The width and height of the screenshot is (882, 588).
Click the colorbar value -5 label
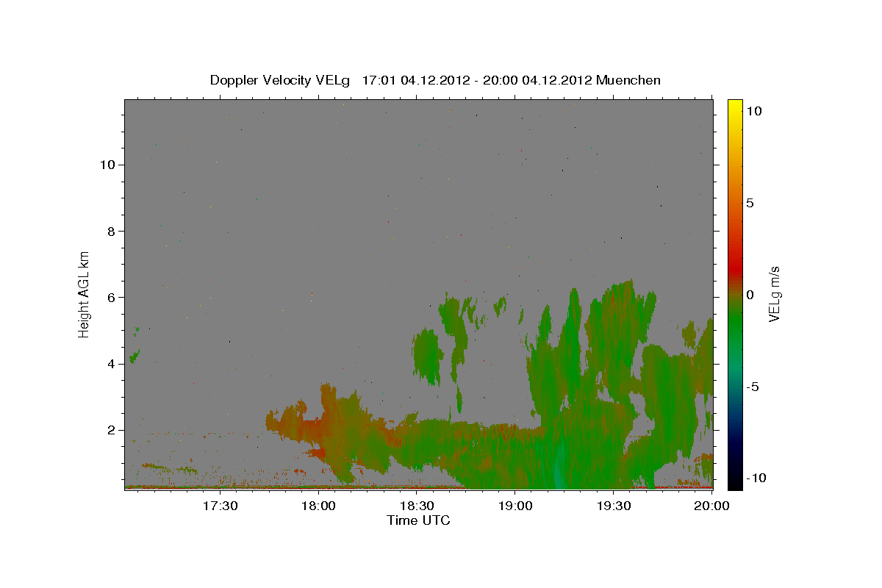(753, 387)
